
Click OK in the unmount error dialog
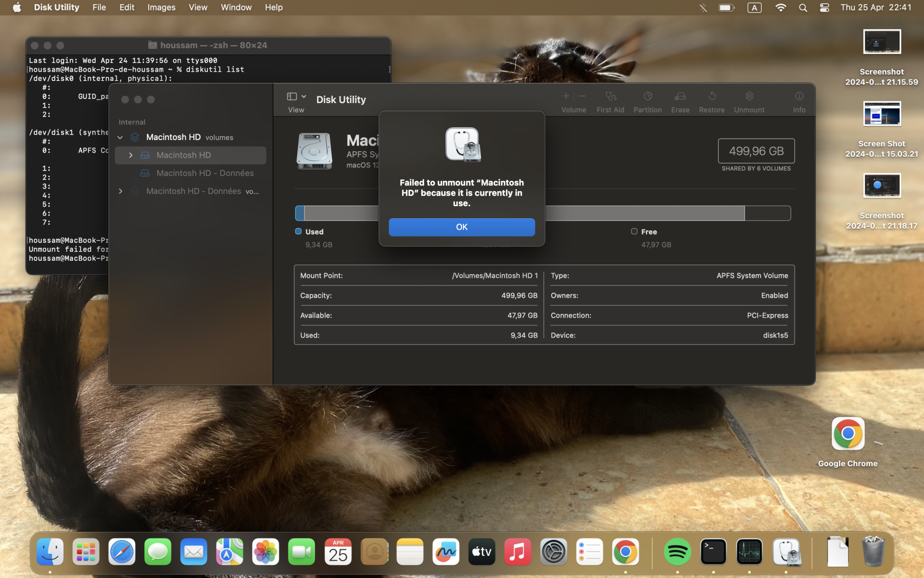pos(462,227)
